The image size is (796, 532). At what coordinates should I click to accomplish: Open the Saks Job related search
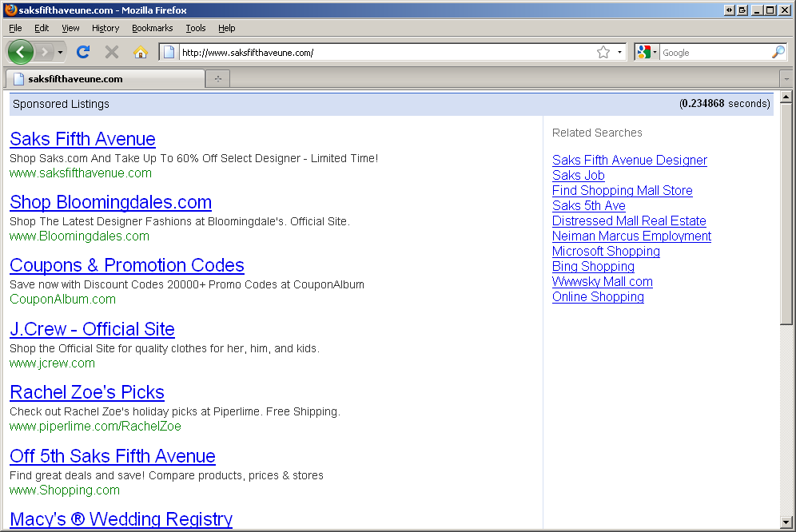(578, 175)
